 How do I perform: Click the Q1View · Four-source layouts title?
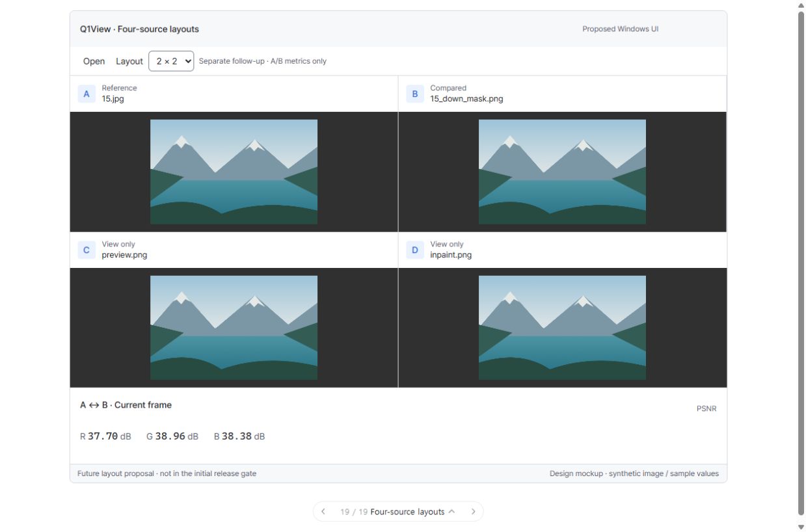(x=139, y=29)
